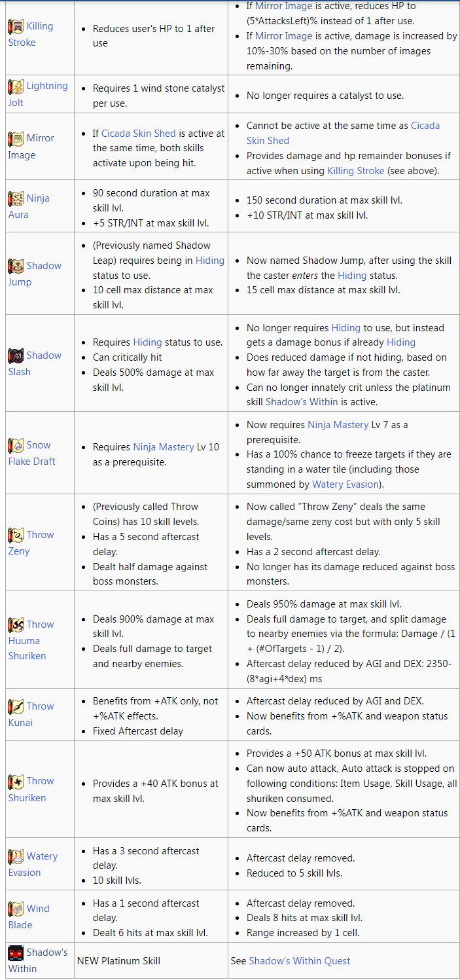Click the Throw Huuma Shuriken skill icon
This screenshot has width=460, height=980.
16,625
